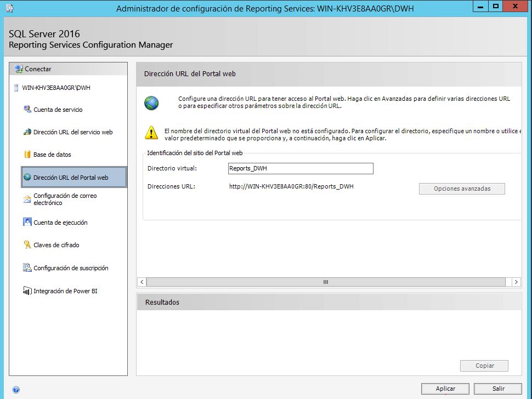Click the Opciones avanzadas button
The height and width of the screenshot is (399, 532).
tap(462, 189)
